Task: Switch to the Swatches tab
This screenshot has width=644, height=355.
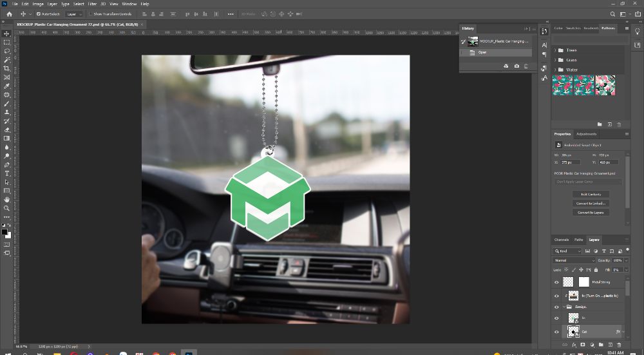Action: [x=573, y=28]
